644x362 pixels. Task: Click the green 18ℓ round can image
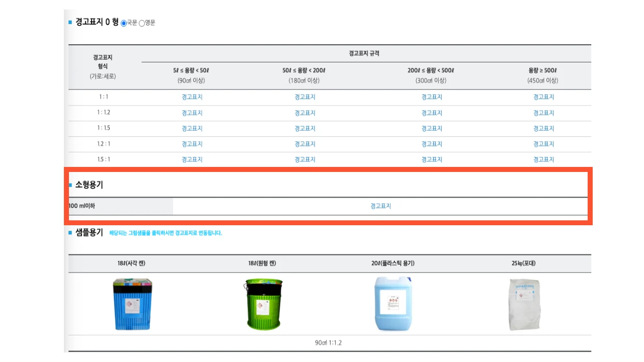click(x=264, y=304)
